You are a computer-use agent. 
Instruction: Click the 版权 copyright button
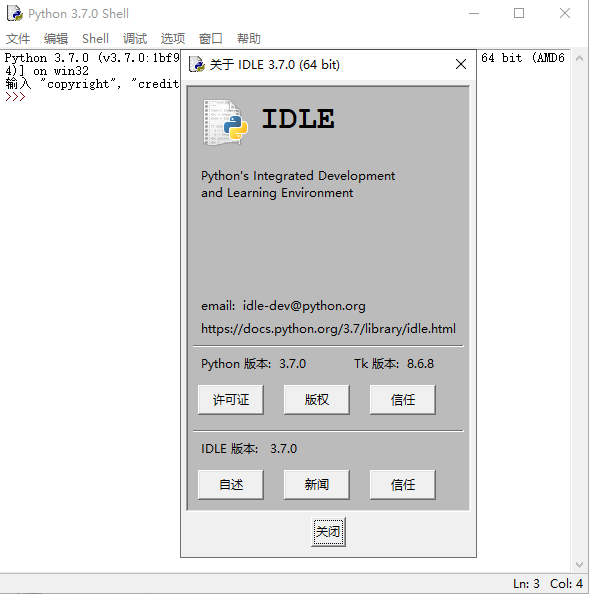pos(317,400)
